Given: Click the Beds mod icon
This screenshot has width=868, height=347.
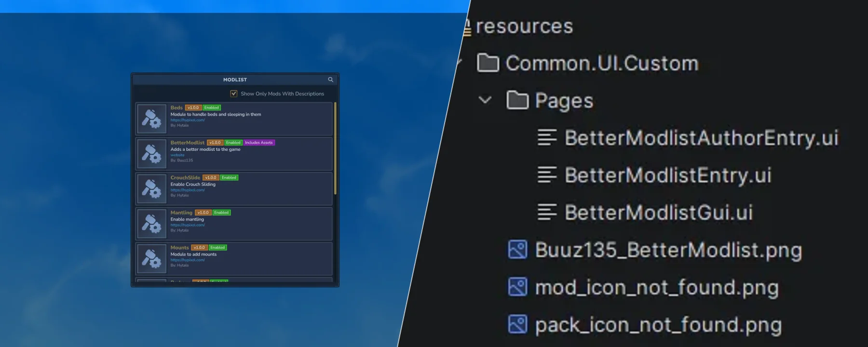Looking at the screenshot, I should (151, 119).
